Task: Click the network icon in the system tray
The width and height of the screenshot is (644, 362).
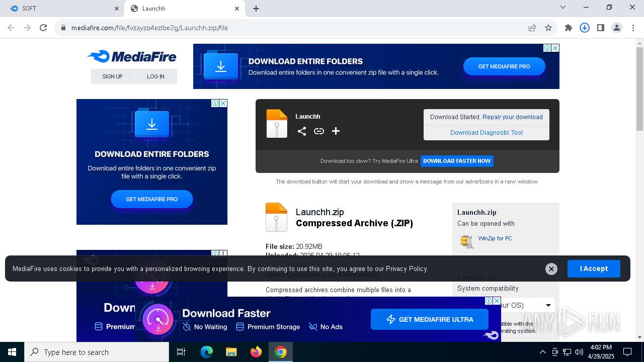Action: (x=567, y=352)
